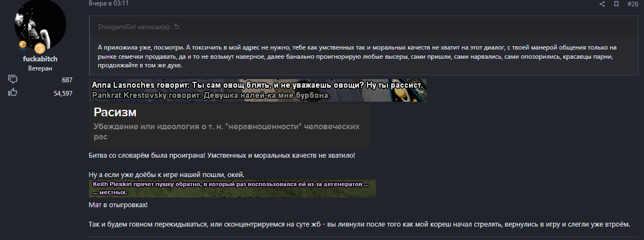Jump to the quoted post via arrow icon
644x240 pixels.
click(x=177, y=27)
